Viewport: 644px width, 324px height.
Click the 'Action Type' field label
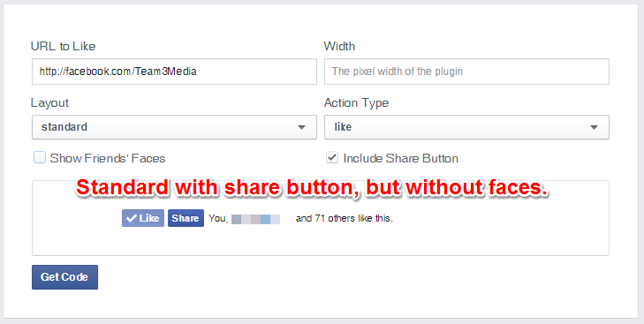(x=356, y=102)
